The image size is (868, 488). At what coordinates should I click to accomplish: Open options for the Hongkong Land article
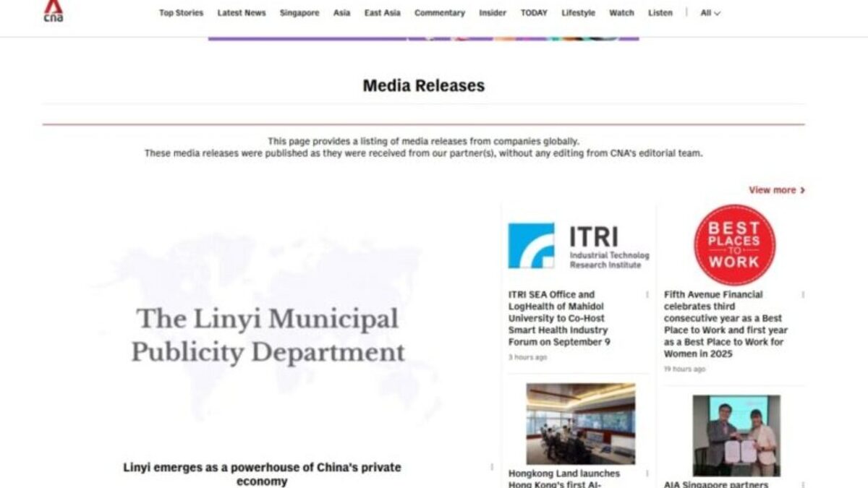646,474
